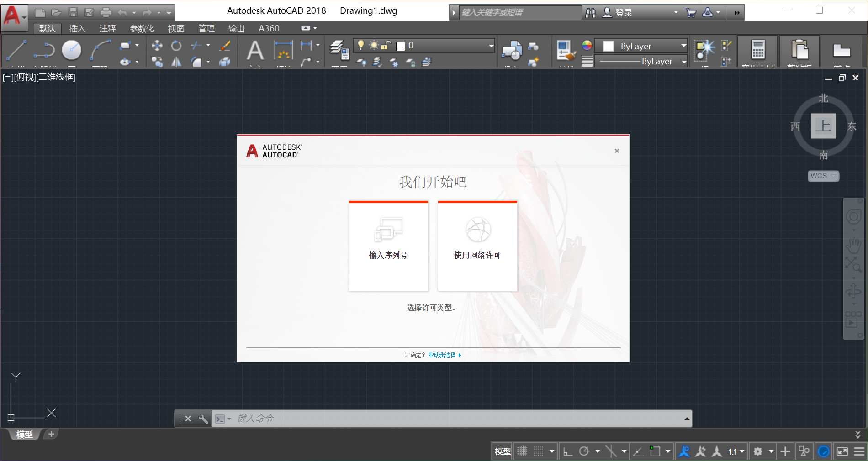Click the New drawing icon in quick access
Image resolution: width=868 pixels, height=461 pixels.
40,13
